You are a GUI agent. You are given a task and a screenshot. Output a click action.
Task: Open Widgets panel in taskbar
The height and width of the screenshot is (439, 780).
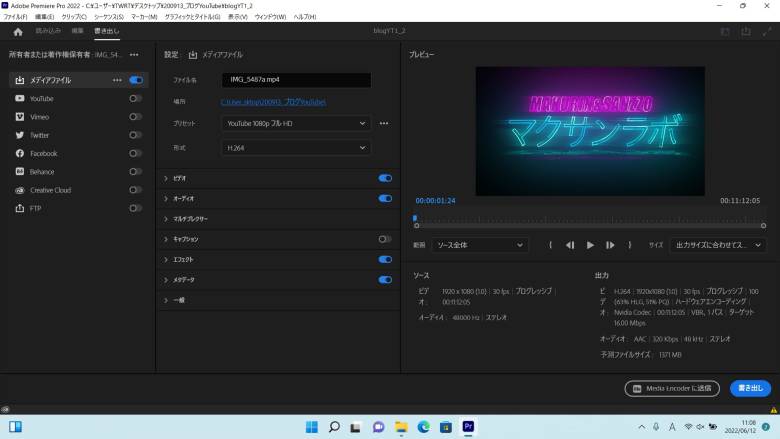point(15,427)
